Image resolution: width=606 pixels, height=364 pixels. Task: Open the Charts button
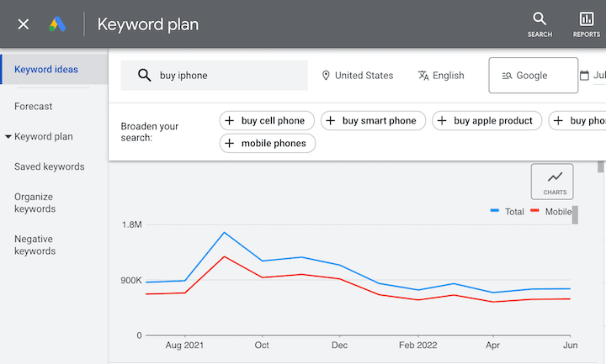click(552, 182)
